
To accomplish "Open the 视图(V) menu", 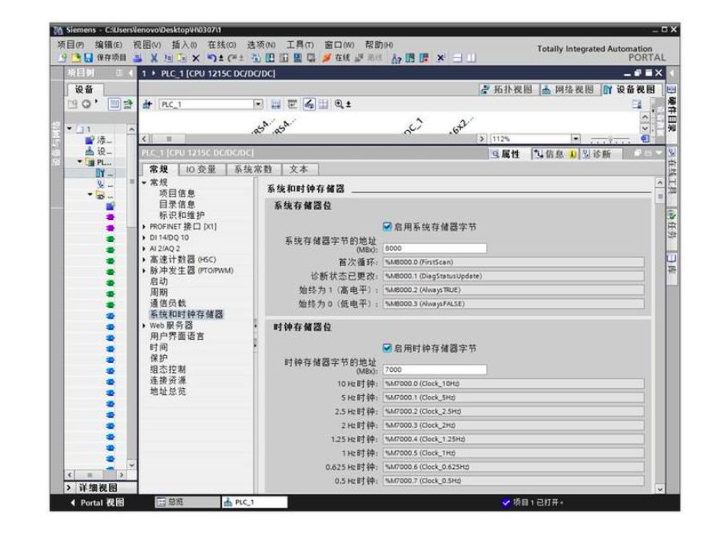I will [x=147, y=44].
